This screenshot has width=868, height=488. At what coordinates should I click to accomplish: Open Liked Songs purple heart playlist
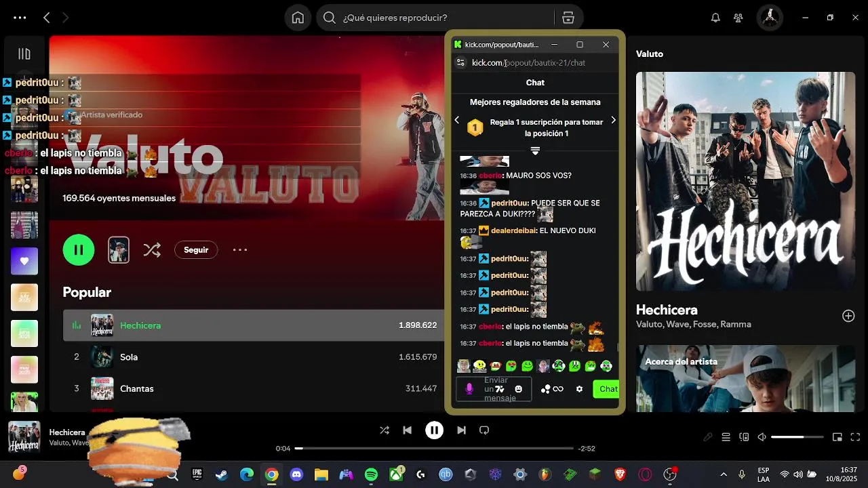24,261
